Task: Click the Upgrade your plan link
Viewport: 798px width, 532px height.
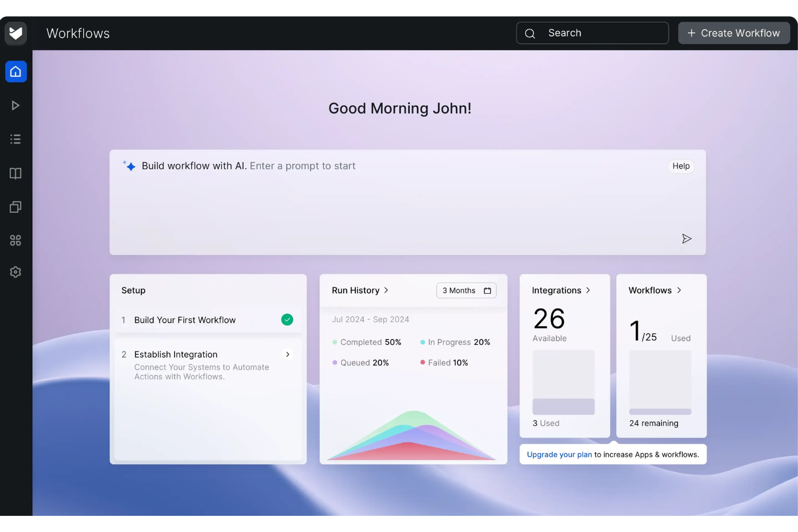Action: point(559,454)
